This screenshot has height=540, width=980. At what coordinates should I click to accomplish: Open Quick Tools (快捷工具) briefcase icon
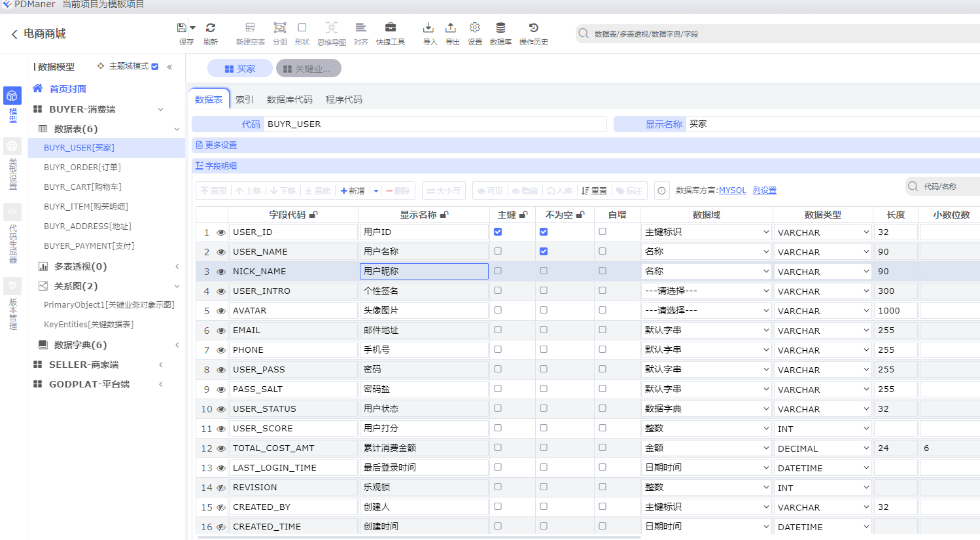390,27
